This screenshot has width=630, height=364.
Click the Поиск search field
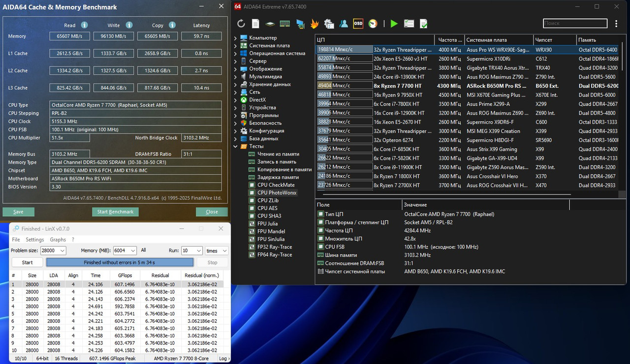575,23
